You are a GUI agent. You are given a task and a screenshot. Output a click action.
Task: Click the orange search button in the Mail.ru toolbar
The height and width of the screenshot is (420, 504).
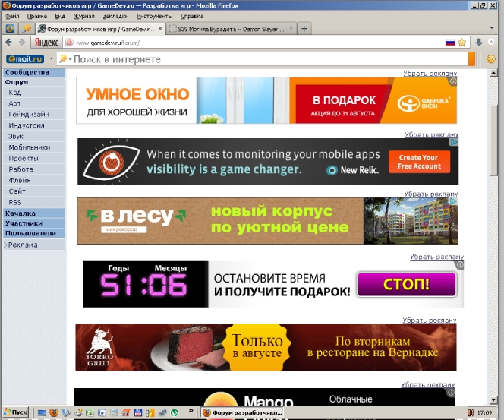471,59
